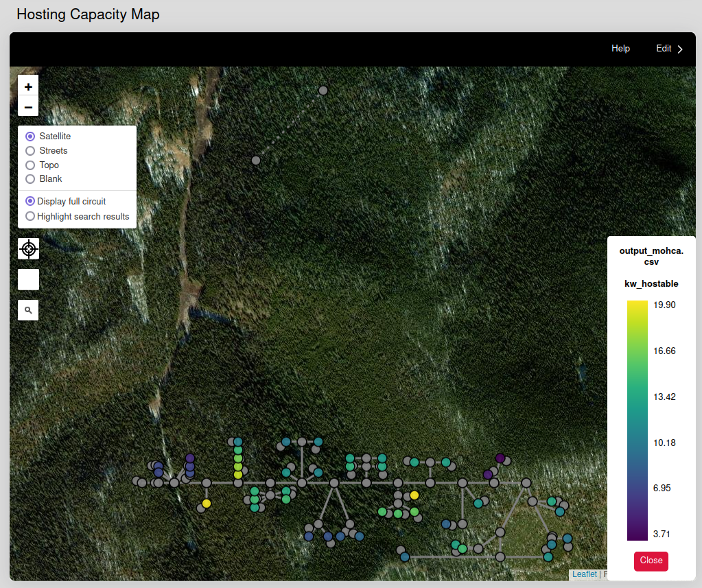Viewport: 702px width, 588px height.
Task: Open the Help menu
Action: pyautogui.click(x=620, y=48)
